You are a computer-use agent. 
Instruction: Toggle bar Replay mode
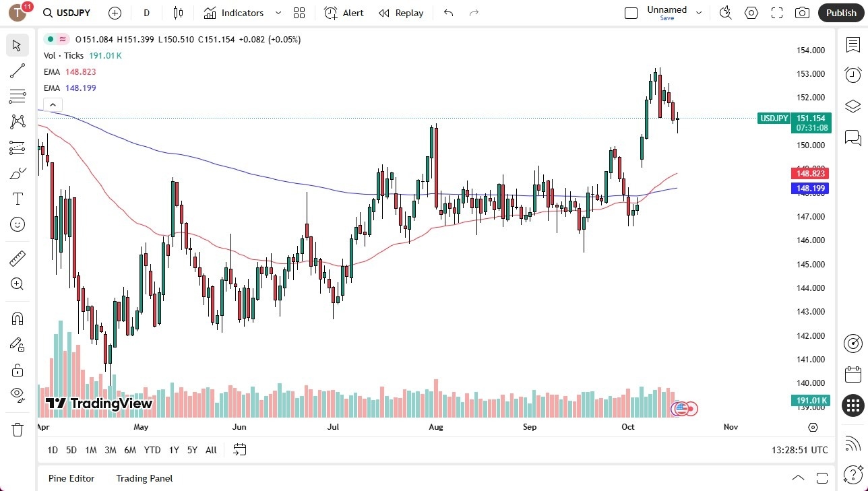click(x=400, y=13)
